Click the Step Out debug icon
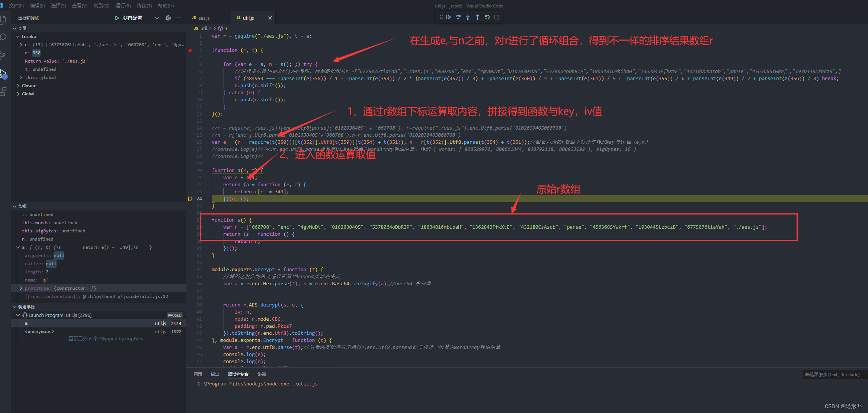Viewport: 868px width, 413px height. tap(478, 17)
